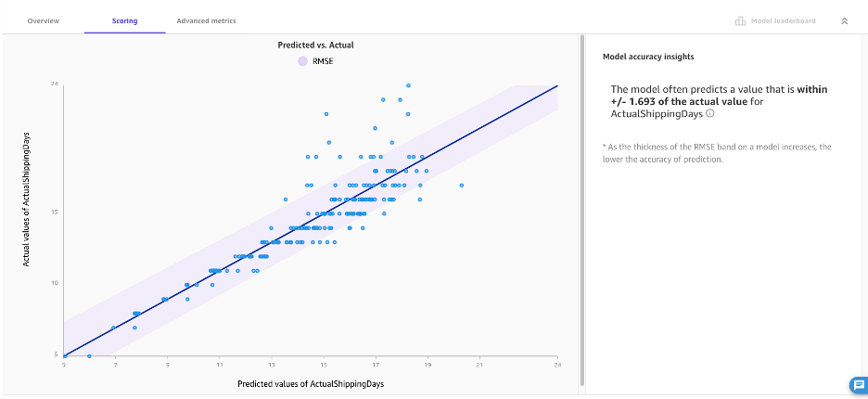Toggle the RMSE legend label
The image size is (868, 399).
(x=322, y=61)
